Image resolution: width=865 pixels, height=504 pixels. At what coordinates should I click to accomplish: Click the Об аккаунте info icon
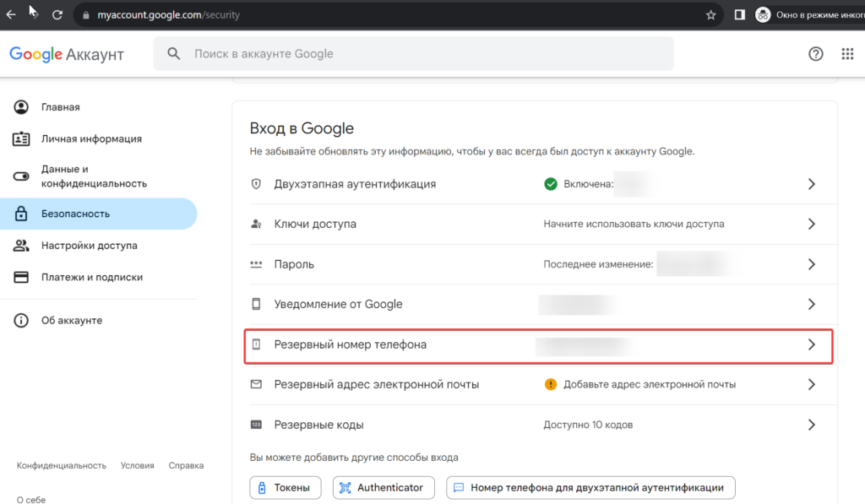tap(21, 320)
